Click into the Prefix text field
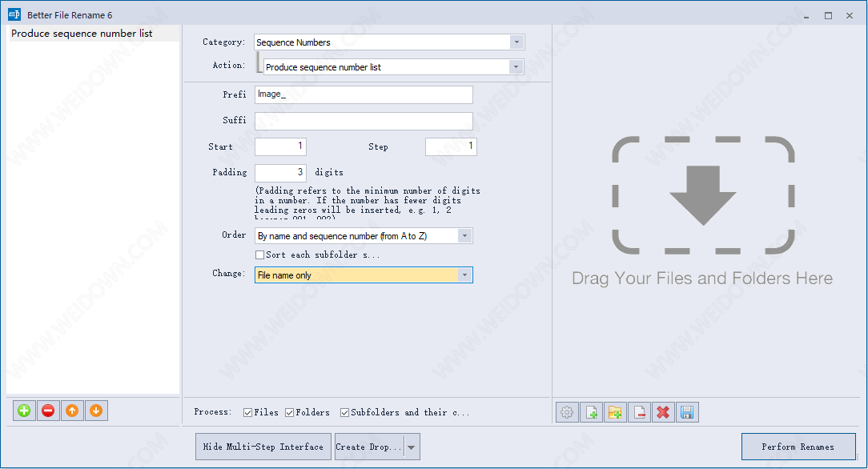The width and height of the screenshot is (868, 469). coord(364,94)
